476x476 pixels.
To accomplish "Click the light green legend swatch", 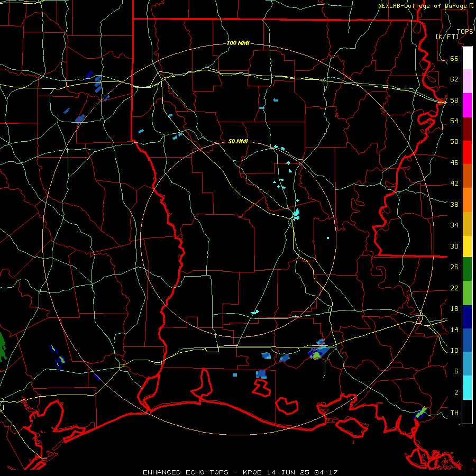I will 467,293.
